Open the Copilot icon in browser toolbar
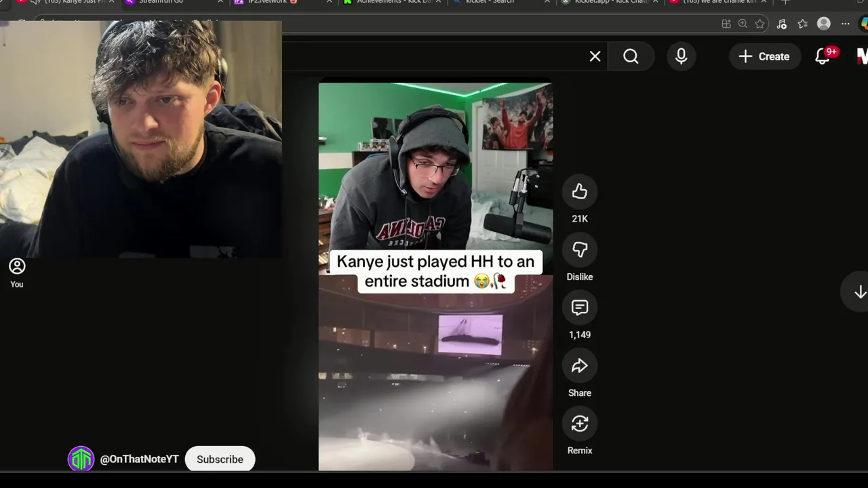 coord(864,24)
